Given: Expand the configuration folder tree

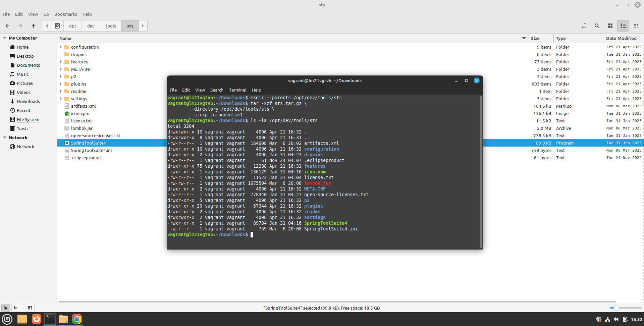Looking at the screenshot, I should (61, 47).
